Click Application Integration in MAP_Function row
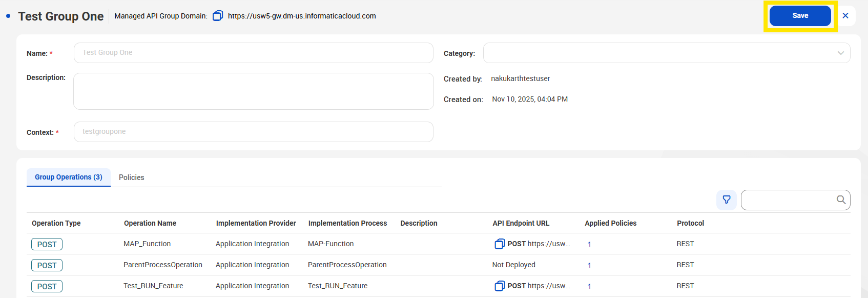 coord(253,244)
